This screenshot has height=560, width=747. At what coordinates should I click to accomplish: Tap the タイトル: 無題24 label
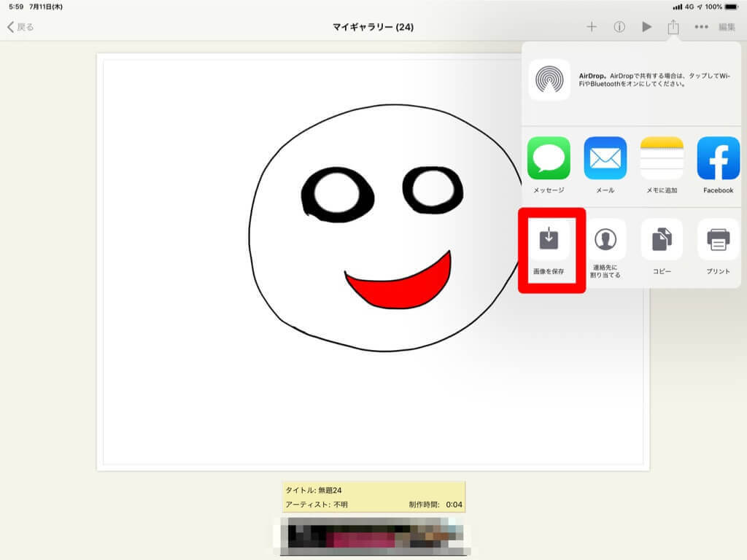click(x=314, y=490)
